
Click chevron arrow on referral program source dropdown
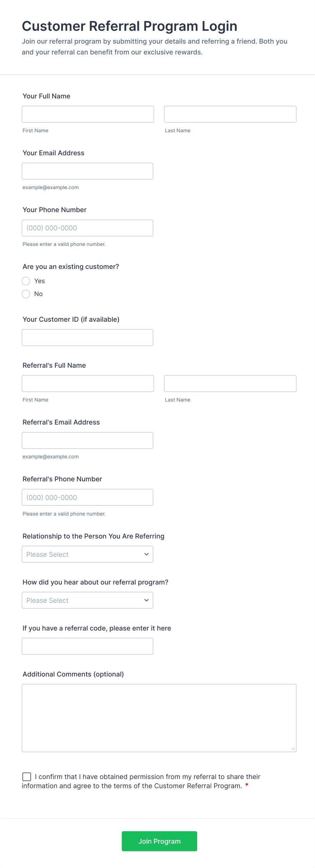pyautogui.click(x=146, y=600)
